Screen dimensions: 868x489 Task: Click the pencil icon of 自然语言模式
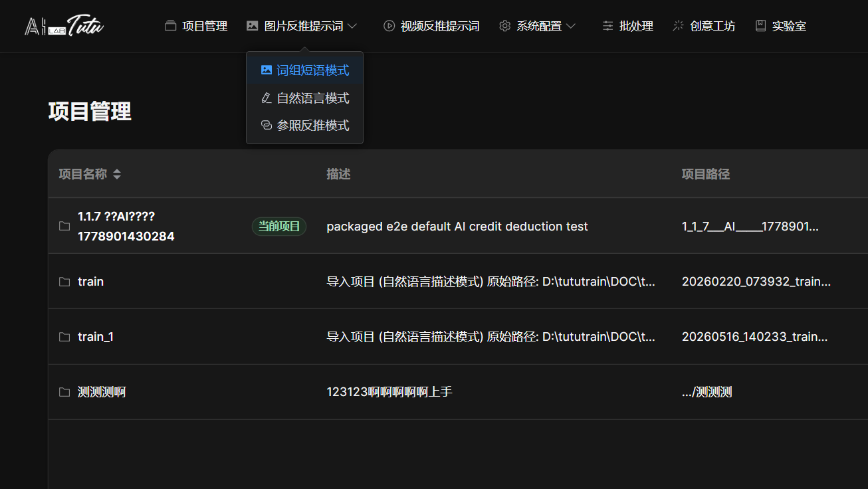click(267, 98)
